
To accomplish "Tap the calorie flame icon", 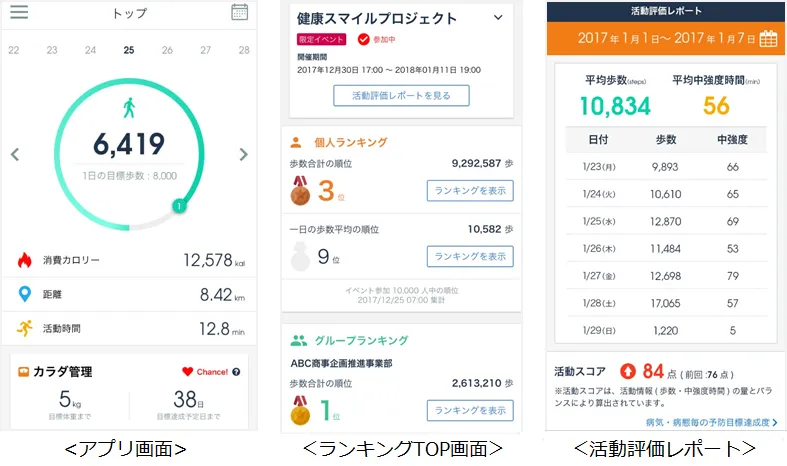I will 25,260.
